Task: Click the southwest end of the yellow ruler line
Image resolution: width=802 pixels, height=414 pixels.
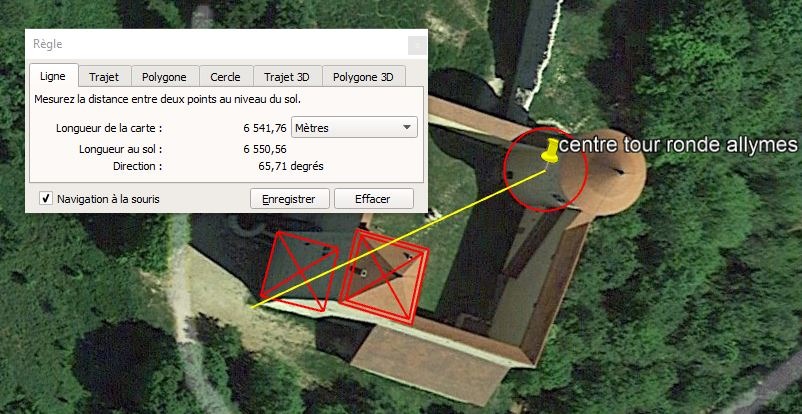Action: pyautogui.click(x=253, y=307)
